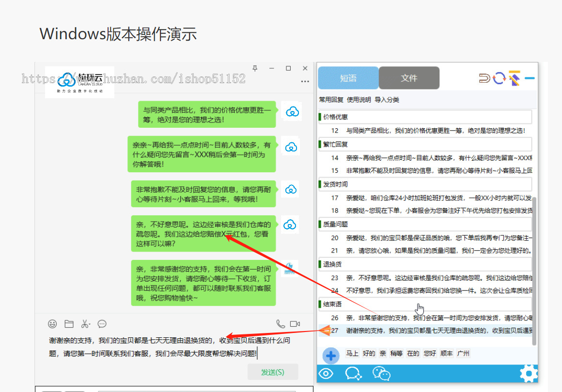Click into the chat message input box

(174, 347)
